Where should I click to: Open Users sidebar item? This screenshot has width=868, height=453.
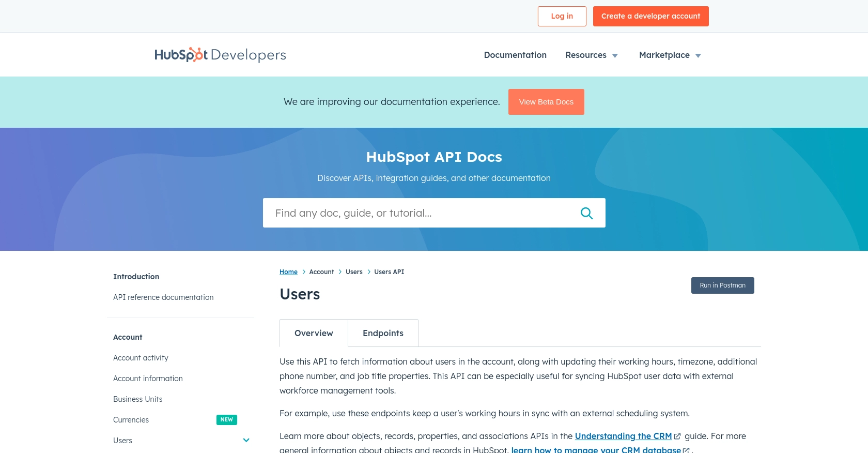pyautogui.click(x=122, y=441)
